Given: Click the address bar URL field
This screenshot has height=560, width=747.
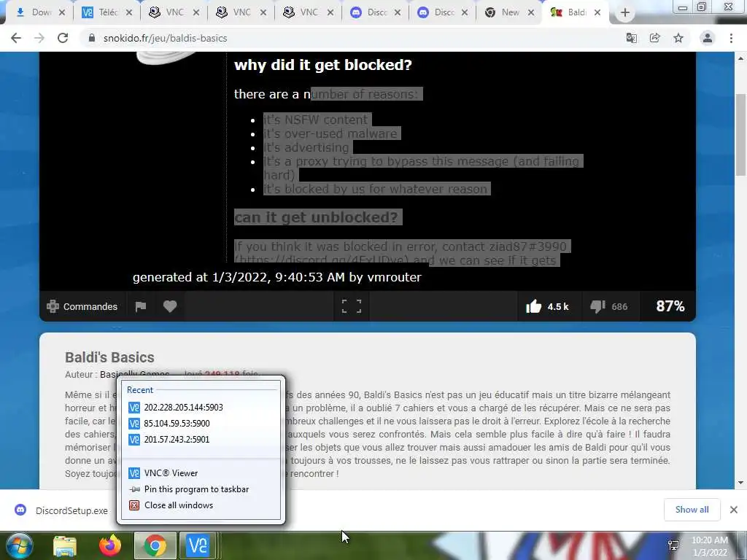Looking at the screenshot, I should tap(351, 38).
